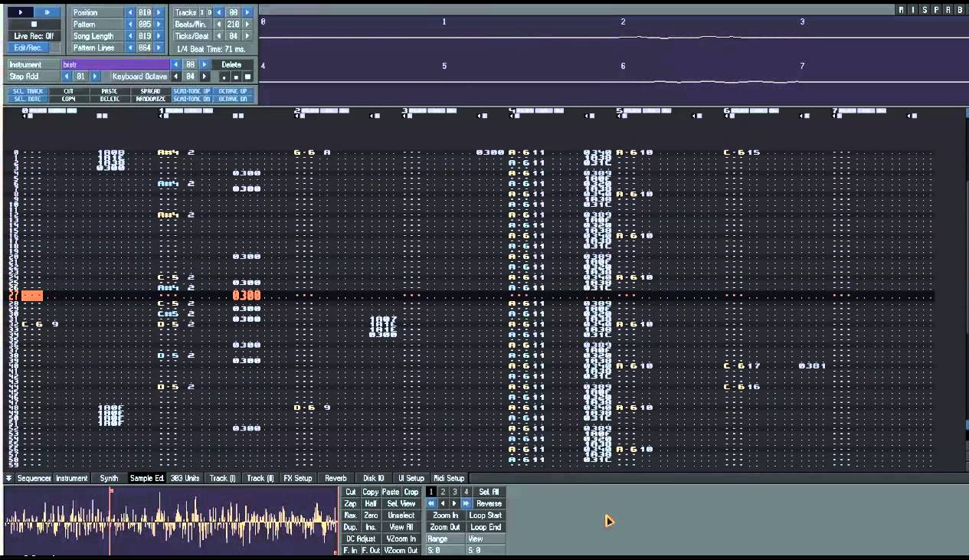Click the Tracks insert 'I' button
Image resolution: width=969 pixels, height=560 pixels.
(201, 12)
